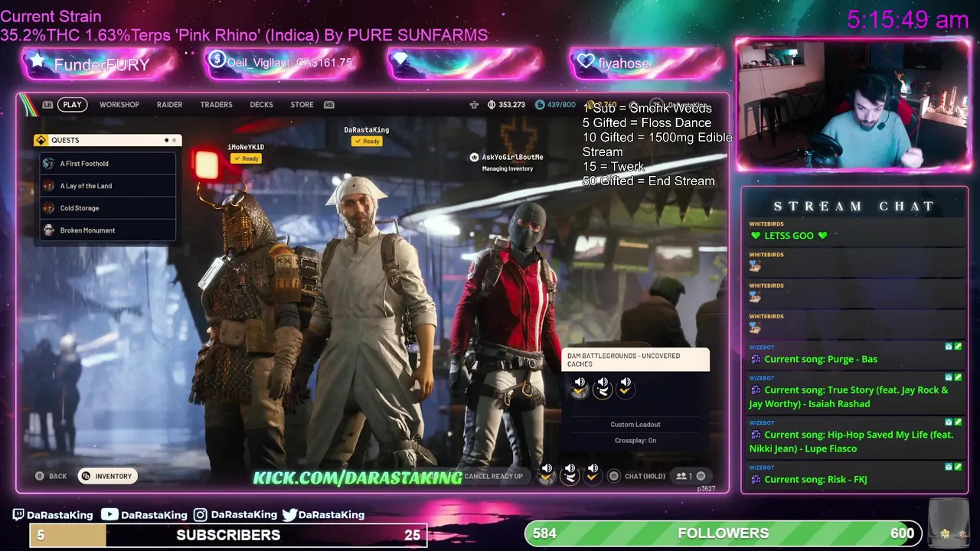This screenshot has height=551, width=980.
Task: Mute the third squad member in the bottom bar
Action: (x=593, y=474)
